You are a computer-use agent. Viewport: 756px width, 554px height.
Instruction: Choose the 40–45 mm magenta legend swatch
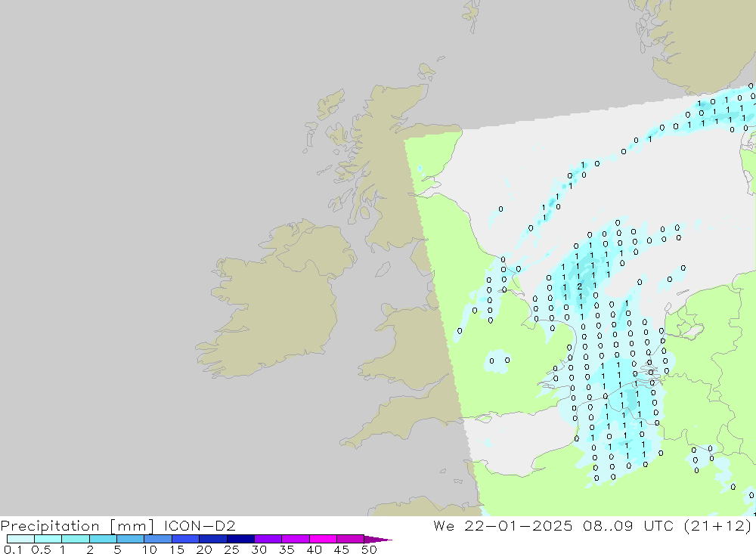tap(323, 539)
